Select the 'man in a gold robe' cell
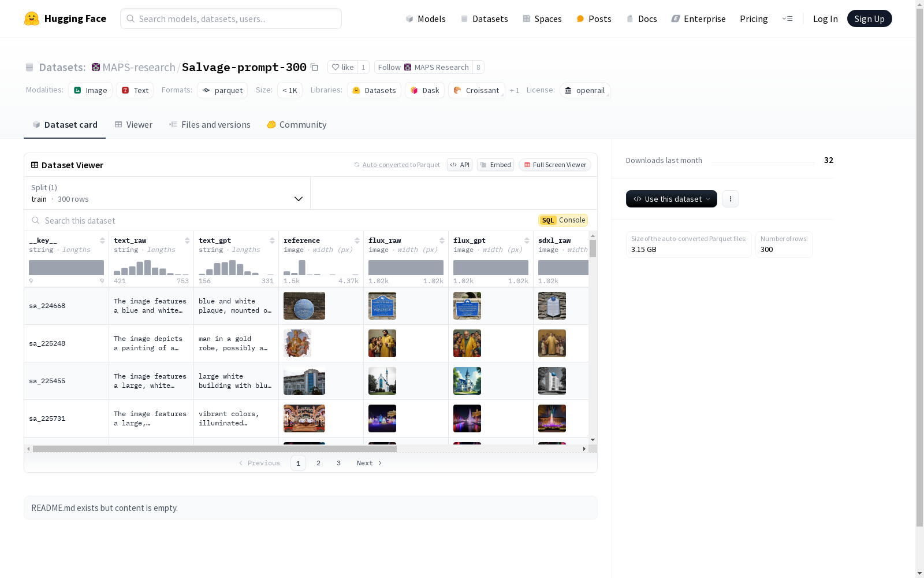924x578 pixels. pyautogui.click(x=236, y=343)
